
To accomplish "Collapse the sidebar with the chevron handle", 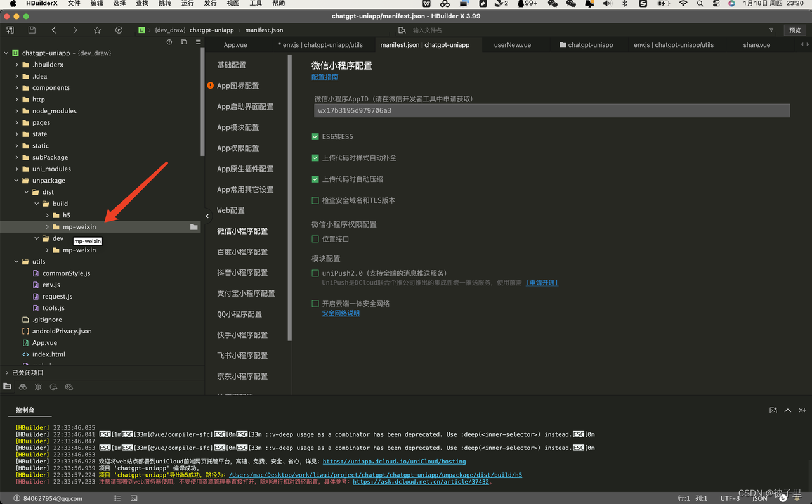I will tap(207, 216).
